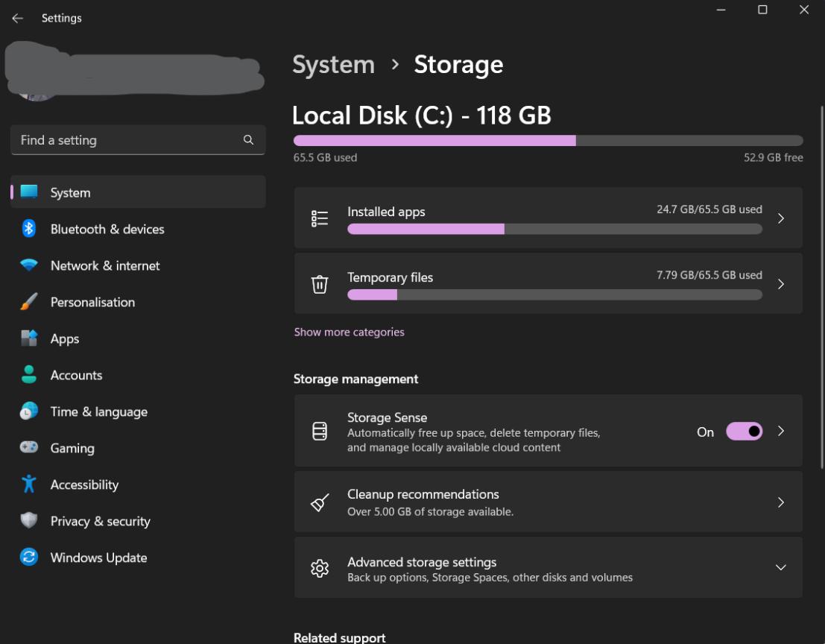Screen dimensions: 825x644
Task: Select Apps in the sidebar
Action: point(64,338)
